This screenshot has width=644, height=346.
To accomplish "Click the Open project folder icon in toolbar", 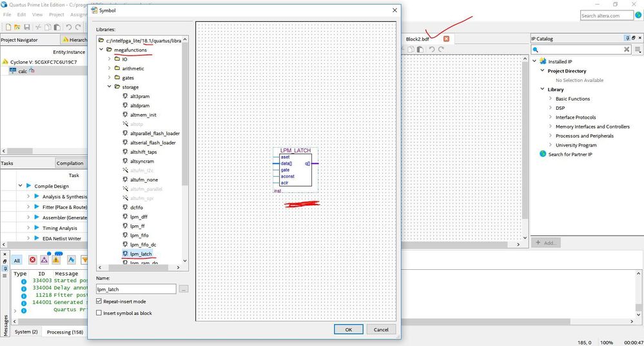I will [x=17, y=27].
